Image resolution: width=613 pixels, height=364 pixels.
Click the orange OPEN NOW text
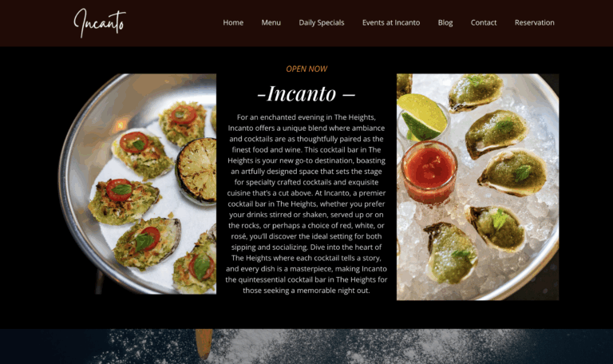(x=306, y=69)
